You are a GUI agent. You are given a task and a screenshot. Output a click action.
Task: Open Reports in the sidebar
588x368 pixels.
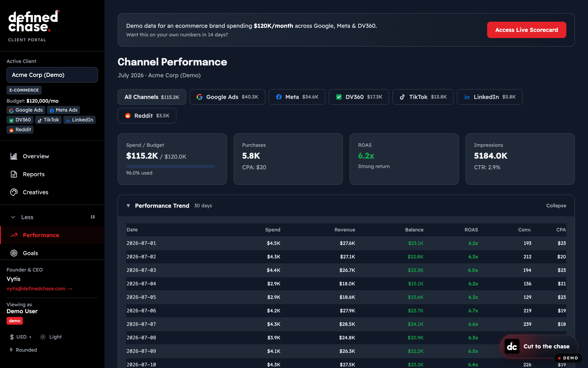52,174
